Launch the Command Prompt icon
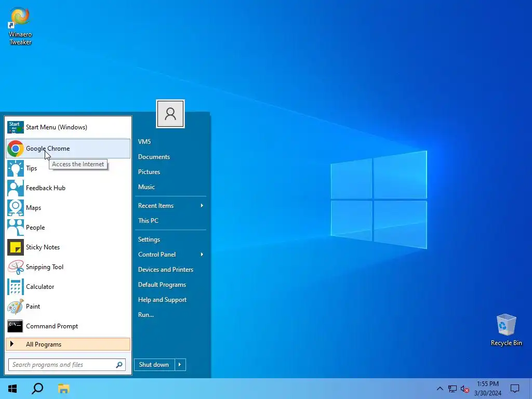This screenshot has width=532, height=399. click(16, 326)
